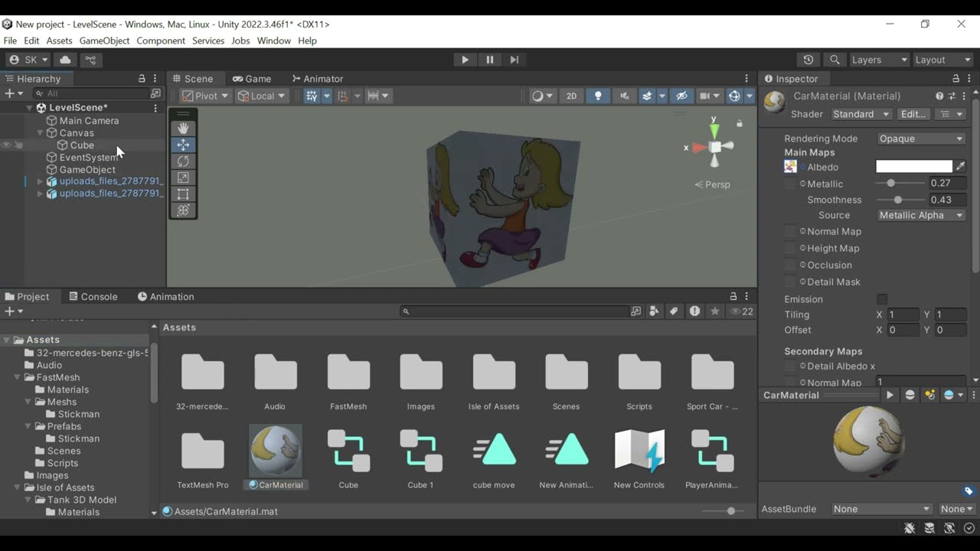Click the global search magnifier icon
Screen dimensions: 980x551
[x=835, y=60]
